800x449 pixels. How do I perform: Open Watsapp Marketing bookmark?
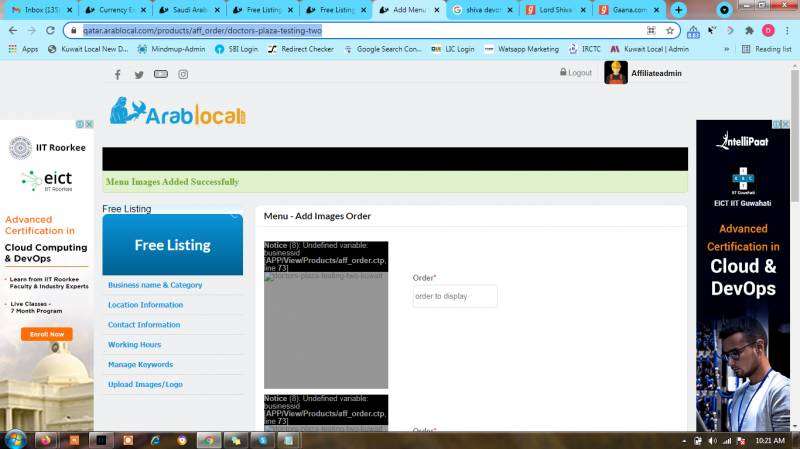521,49
